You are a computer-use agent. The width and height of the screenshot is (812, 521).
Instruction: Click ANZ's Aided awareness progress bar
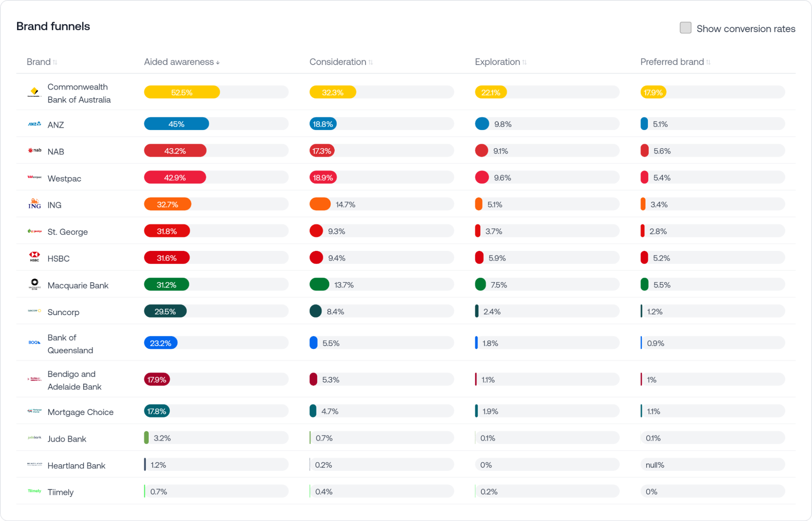click(x=176, y=123)
